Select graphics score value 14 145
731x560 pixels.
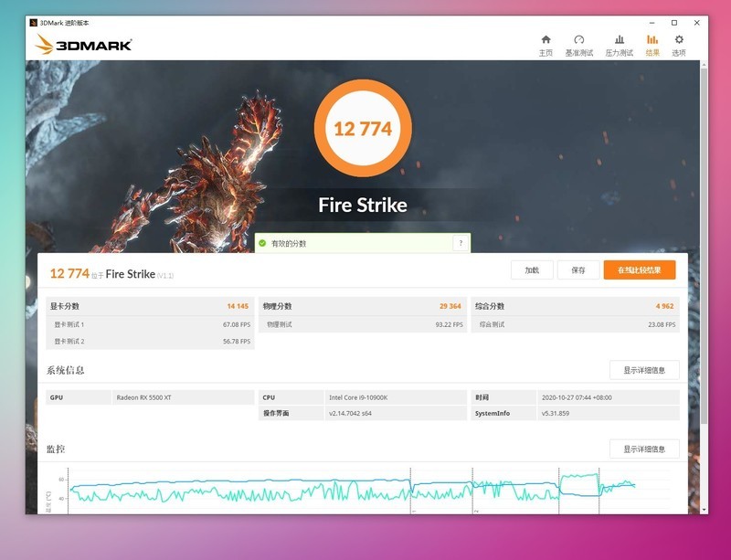238,306
